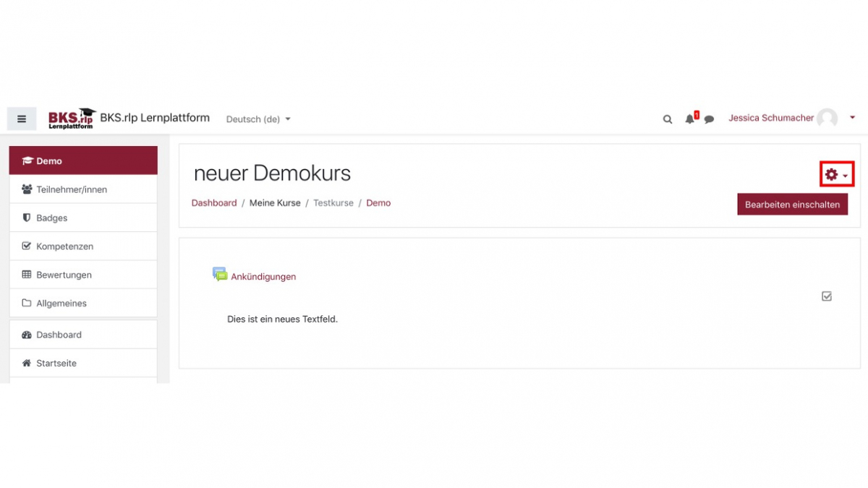868x488 pixels.
Task: Toggle the Ankündigungen completion checkbox
Action: (x=827, y=296)
